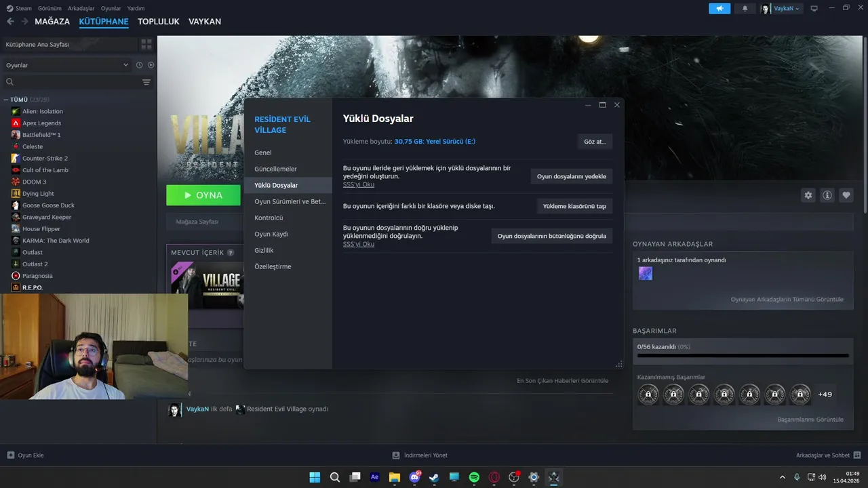Click the ready-to-play filter icon
This screenshot has width=868, height=488.
coord(151,65)
